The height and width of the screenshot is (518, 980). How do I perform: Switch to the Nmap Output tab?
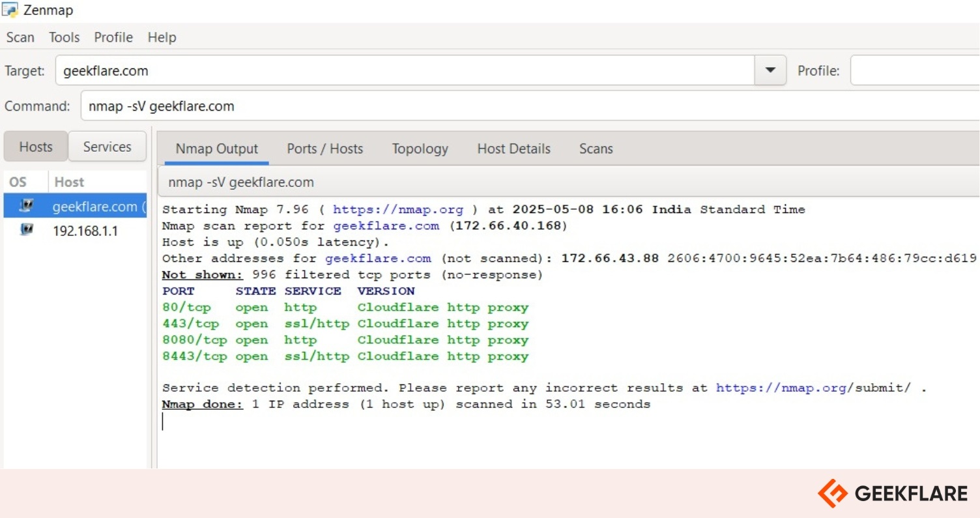pos(217,149)
